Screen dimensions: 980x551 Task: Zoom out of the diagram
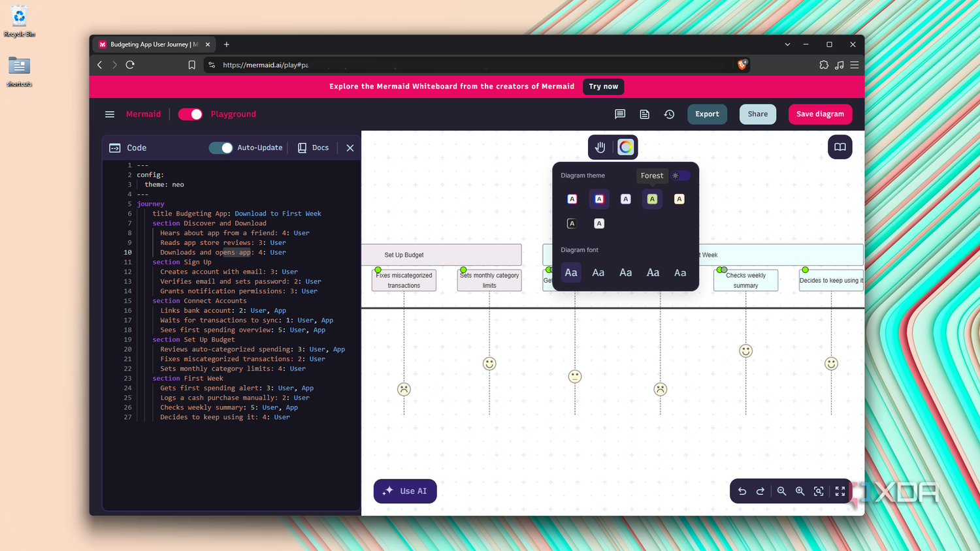781,491
